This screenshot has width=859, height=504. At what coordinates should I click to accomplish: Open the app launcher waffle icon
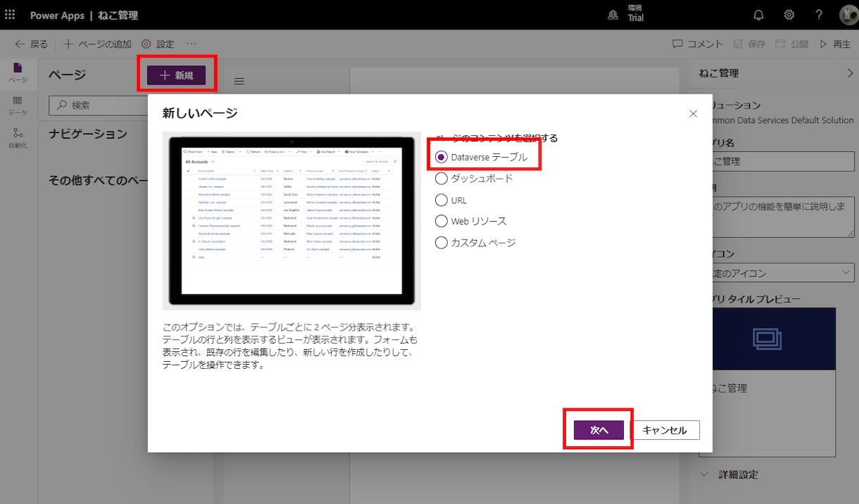click(10, 15)
